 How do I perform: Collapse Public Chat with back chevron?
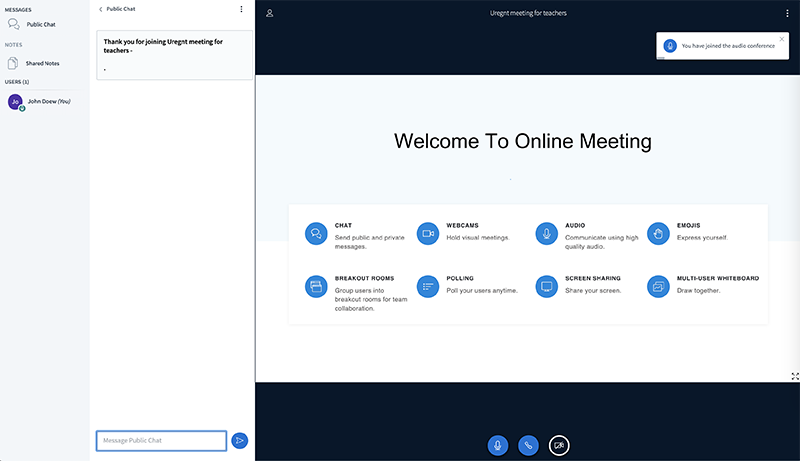[100, 9]
